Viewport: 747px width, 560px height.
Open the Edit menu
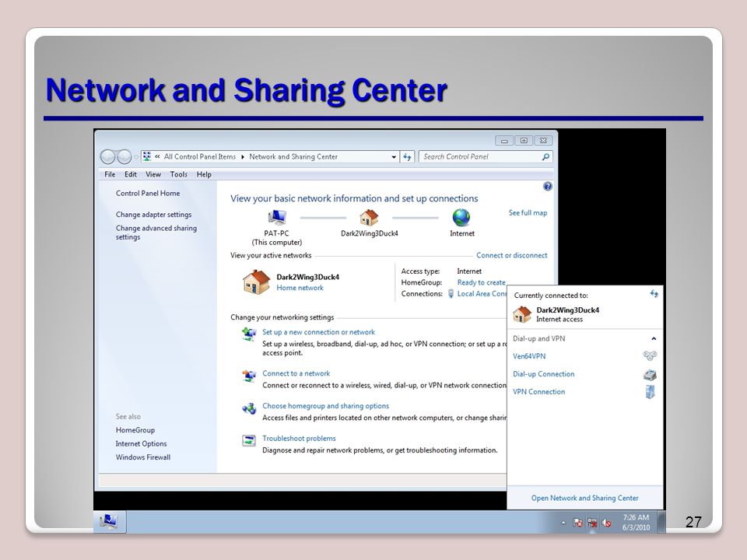pyautogui.click(x=131, y=174)
